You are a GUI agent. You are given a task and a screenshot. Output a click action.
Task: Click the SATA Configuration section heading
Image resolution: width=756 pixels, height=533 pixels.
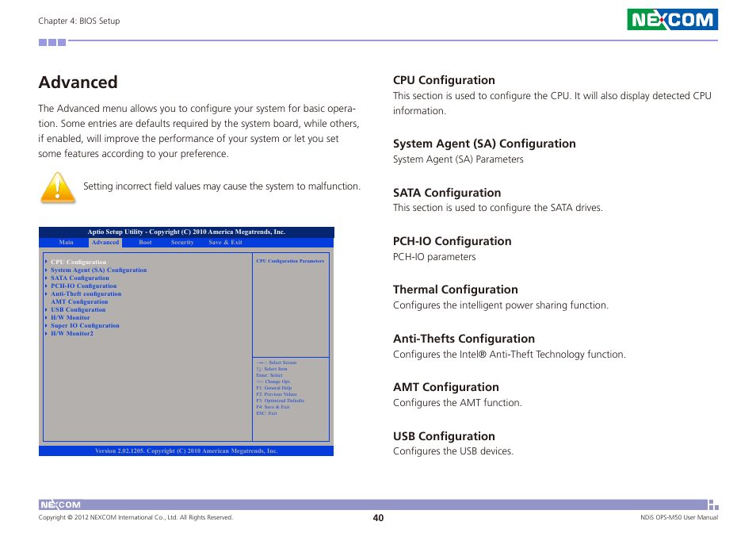click(447, 193)
